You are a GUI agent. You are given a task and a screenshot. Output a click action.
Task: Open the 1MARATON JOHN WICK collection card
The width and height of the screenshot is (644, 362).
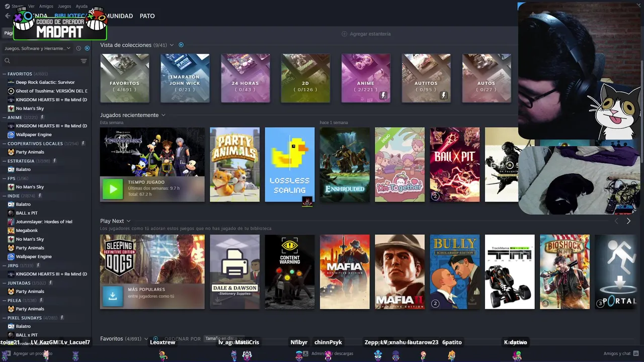185,78
